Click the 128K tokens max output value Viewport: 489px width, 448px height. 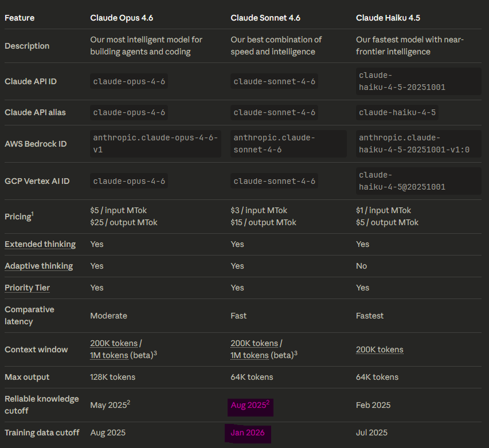click(112, 377)
